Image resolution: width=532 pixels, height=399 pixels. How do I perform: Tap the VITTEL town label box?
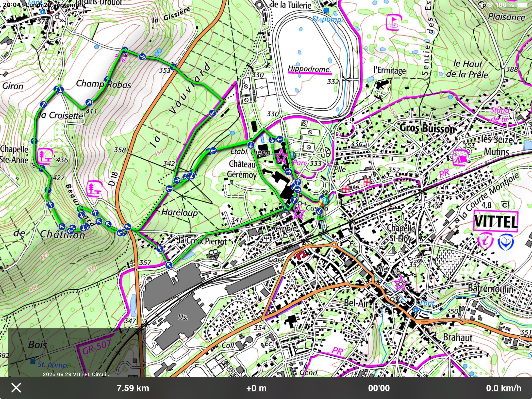496,221
